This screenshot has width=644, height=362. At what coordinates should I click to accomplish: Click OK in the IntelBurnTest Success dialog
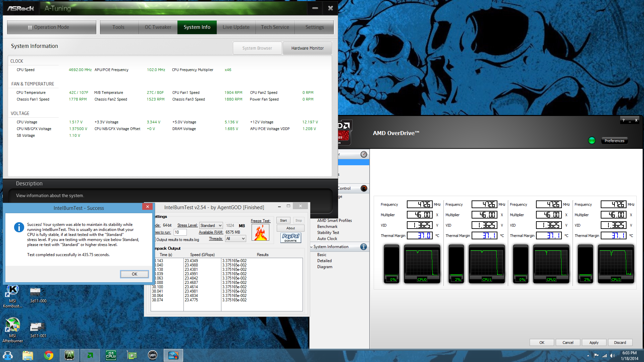pos(135,274)
